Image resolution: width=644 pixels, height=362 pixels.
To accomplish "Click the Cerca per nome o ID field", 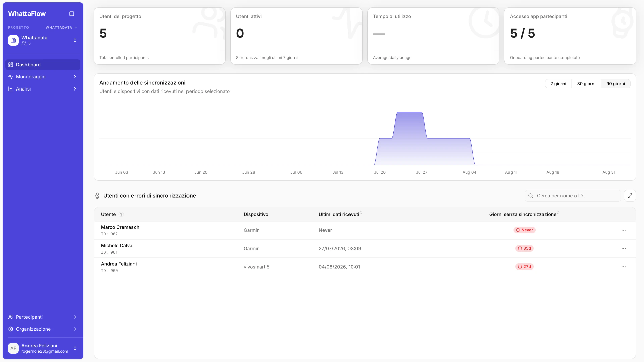I will (x=573, y=196).
